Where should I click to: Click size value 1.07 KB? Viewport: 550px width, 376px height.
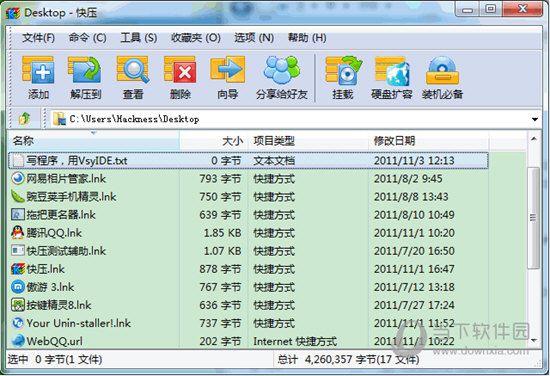point(223,251)
